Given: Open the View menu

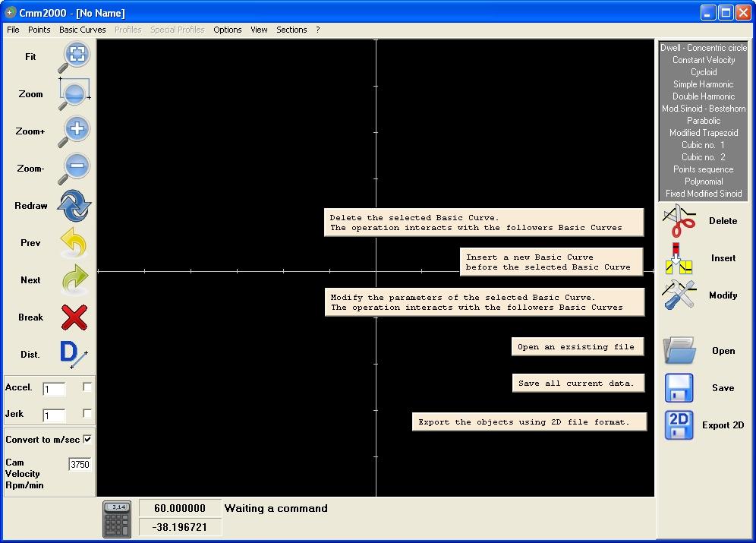Looking at the screenshot, I should click(259, 30).
